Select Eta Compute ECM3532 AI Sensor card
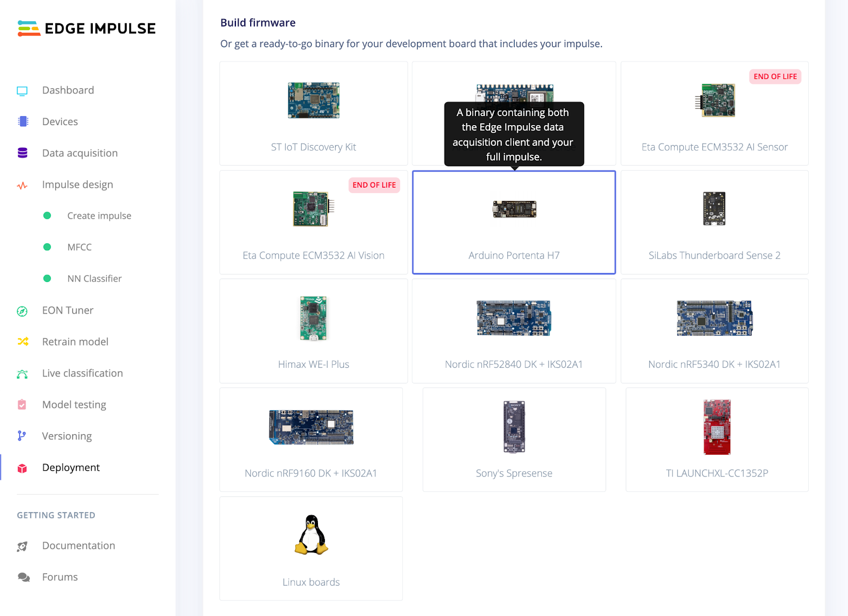Screen dimensions: 848x616 click(x=714, y=113)
